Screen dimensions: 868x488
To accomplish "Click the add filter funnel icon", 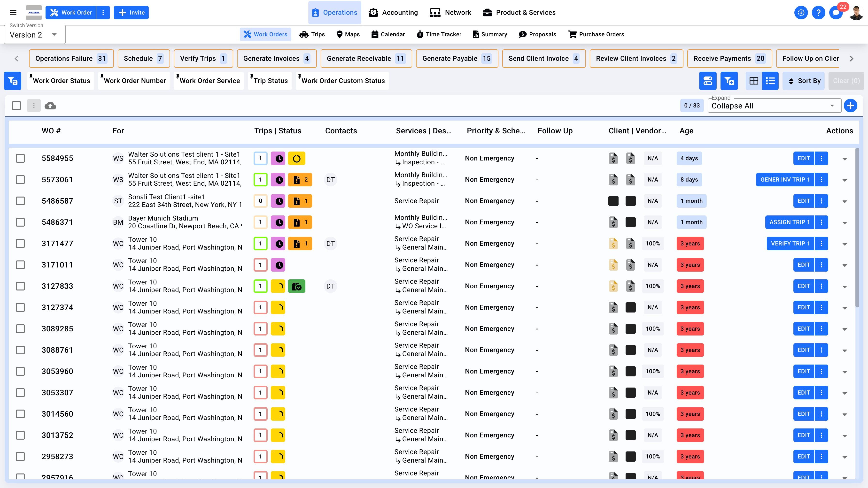I will pyautogui.click(x=729, y=81).
